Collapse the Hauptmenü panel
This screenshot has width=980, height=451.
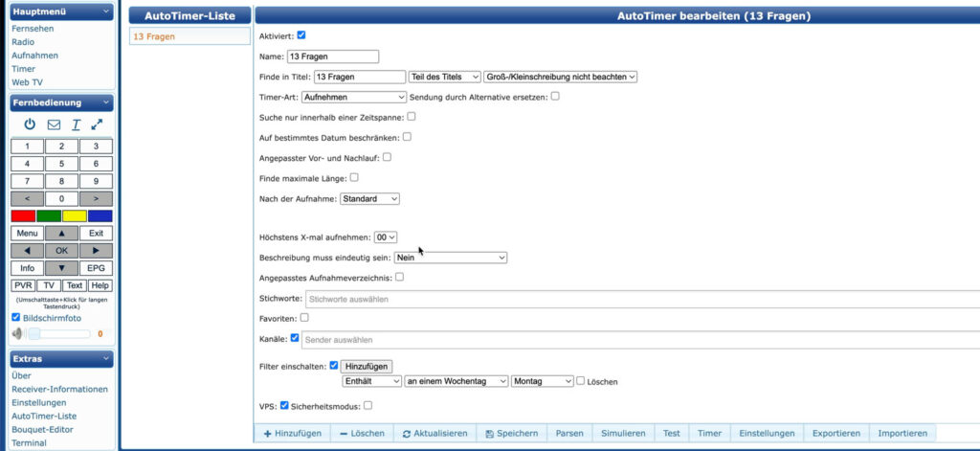106,12
